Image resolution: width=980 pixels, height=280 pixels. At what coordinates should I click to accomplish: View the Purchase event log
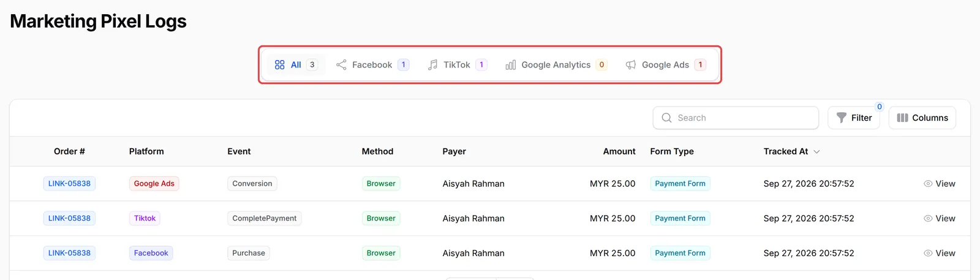[x=940, y=253]
